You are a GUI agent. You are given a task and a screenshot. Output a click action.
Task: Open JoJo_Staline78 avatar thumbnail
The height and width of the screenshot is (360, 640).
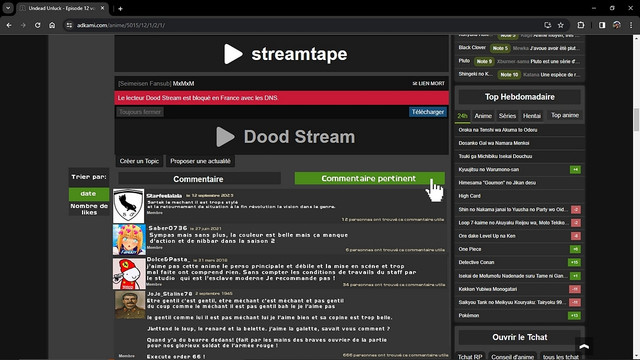click(x=130, y=304)
